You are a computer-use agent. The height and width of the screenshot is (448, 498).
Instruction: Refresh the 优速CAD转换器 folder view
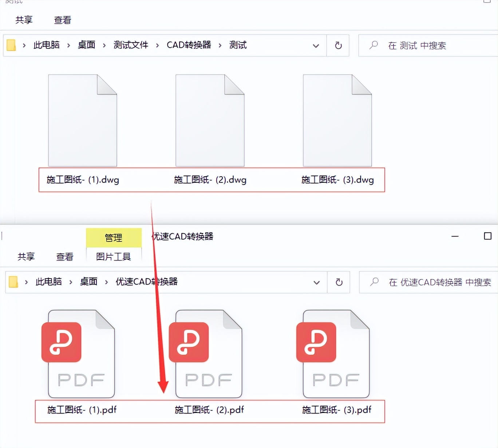pos(339,282)
